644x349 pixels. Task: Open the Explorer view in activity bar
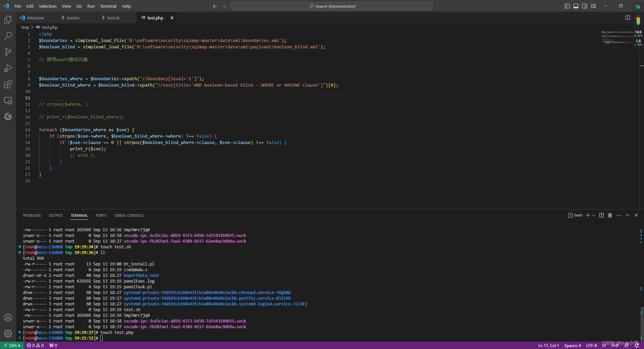tap(8, 20)
